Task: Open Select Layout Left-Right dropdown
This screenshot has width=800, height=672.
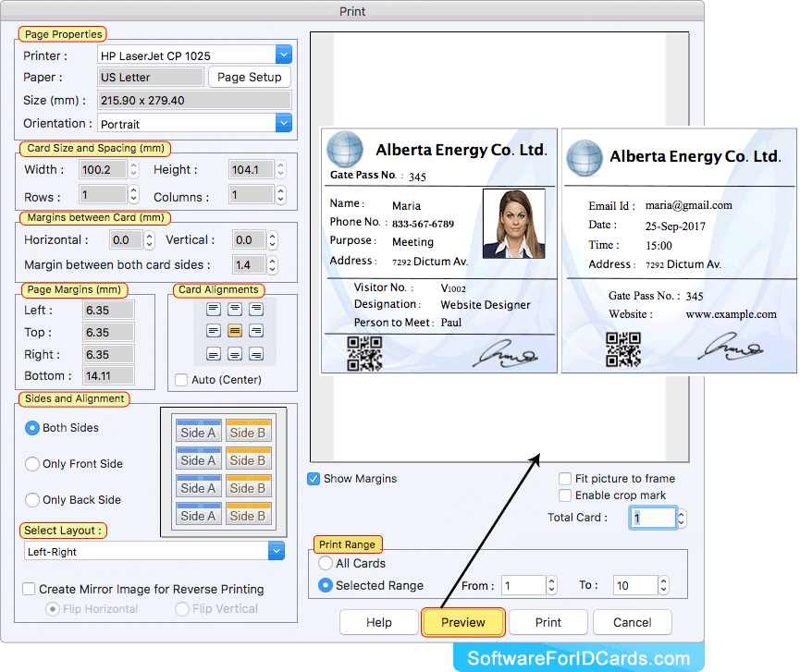Action: click(276, 551)
